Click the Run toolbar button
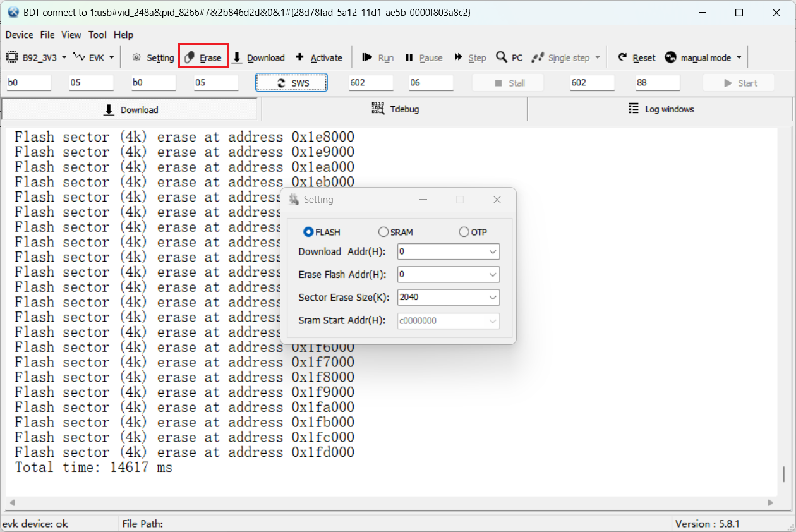 tap(378, 57)
